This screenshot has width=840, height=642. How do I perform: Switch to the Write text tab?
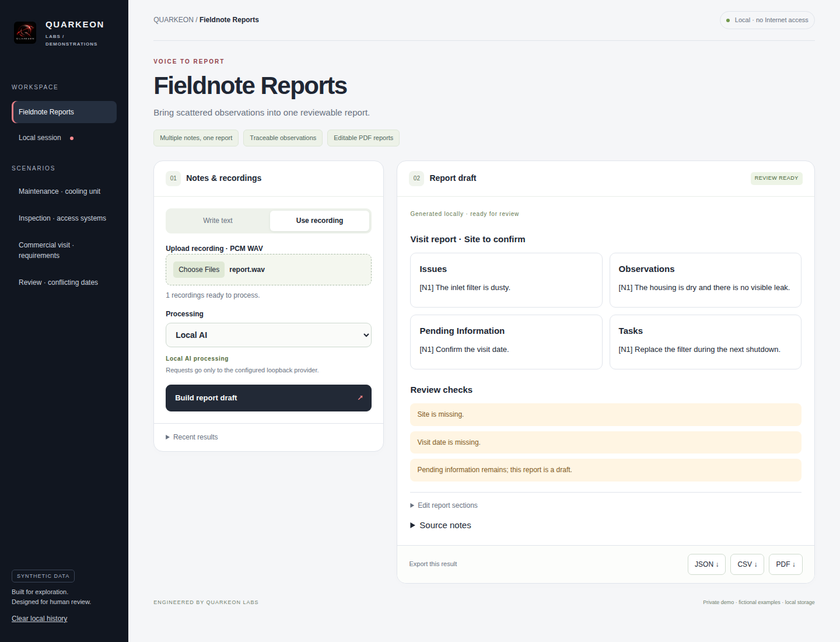pos(218,221)
